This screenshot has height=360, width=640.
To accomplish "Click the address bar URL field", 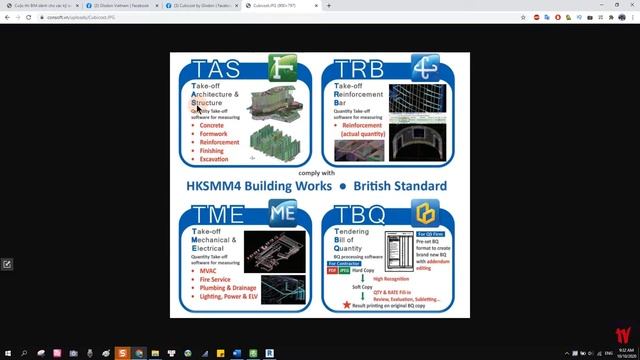I will [278, 18].
